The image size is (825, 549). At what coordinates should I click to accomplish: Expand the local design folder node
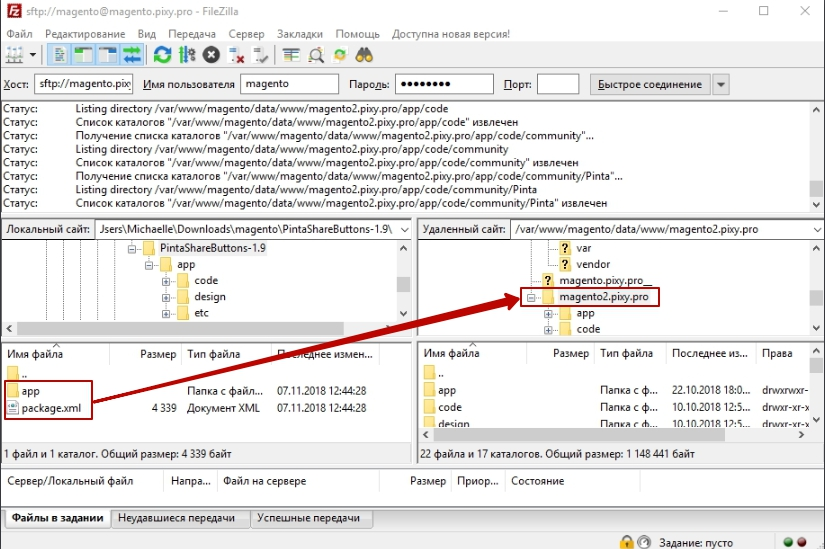tap(166, 297)
